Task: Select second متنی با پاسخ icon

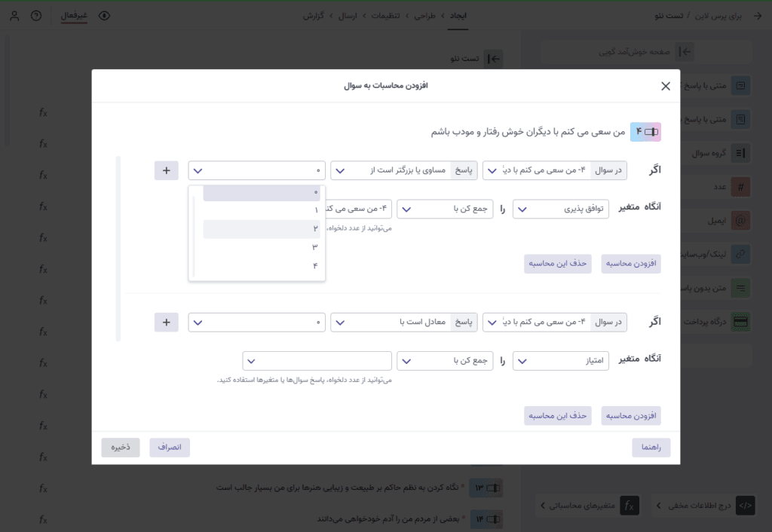Action: pyautogui.click(x=740, y=119)
